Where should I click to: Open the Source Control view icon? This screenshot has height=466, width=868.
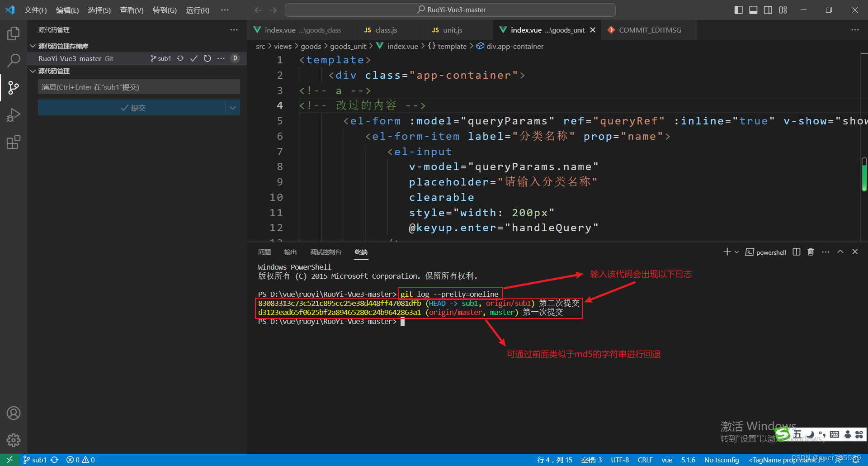click(14, 88)
